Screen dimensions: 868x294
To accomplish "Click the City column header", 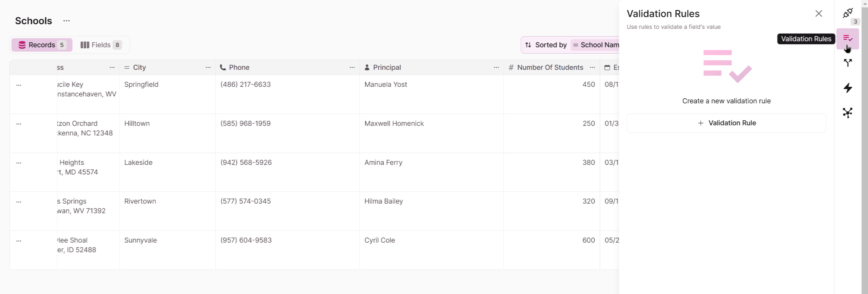I will pos(167,67).
